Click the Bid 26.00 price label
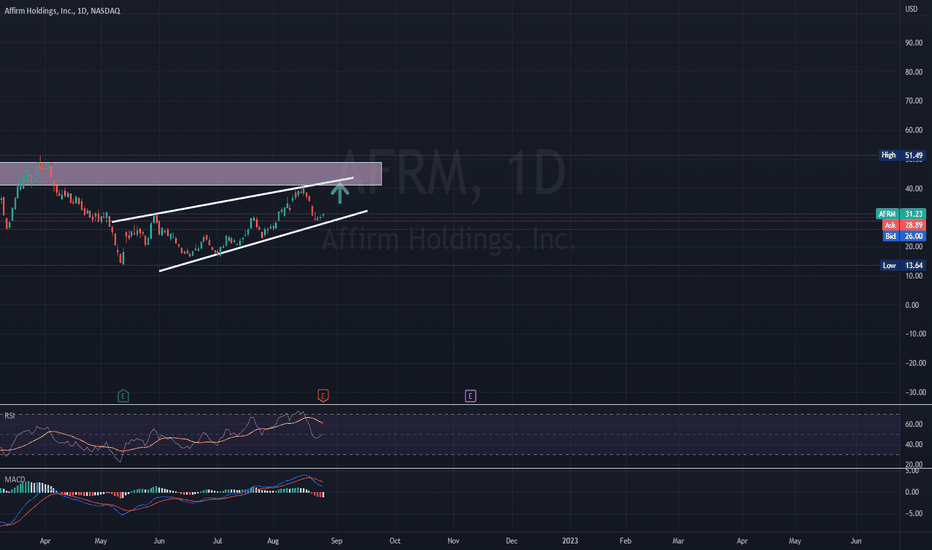The image size is (932, 550). pos(904,237)
